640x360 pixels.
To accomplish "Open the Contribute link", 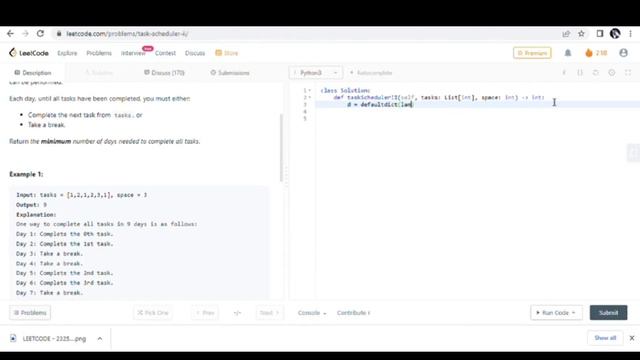I will pos(353,313).
